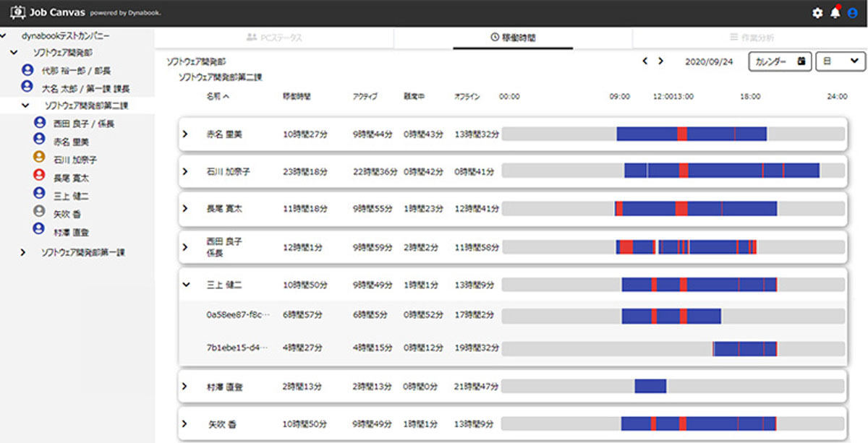Click sidebar avatar icon of 三上 健二
Screen dimensions: 868x443
tap(40, 194)
